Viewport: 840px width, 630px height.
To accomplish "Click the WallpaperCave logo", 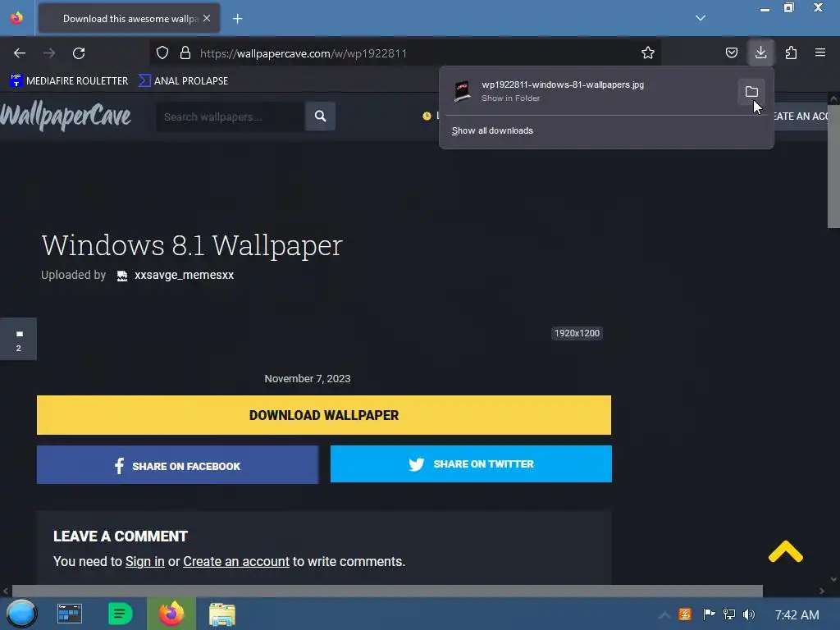I will point(66,116).
